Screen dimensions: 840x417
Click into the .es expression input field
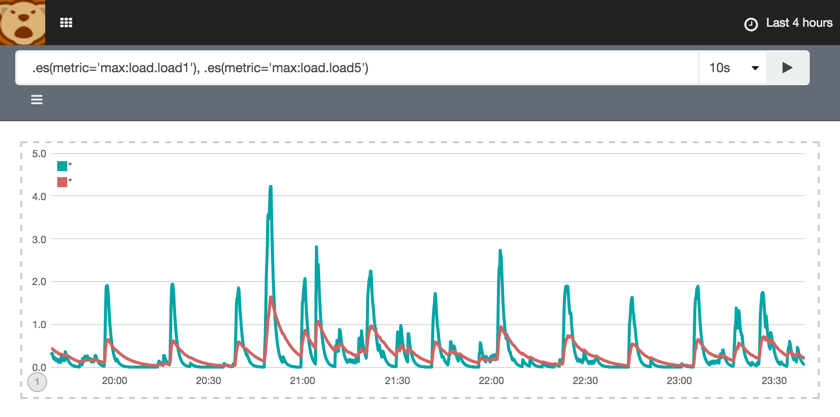tap(355, 68)
